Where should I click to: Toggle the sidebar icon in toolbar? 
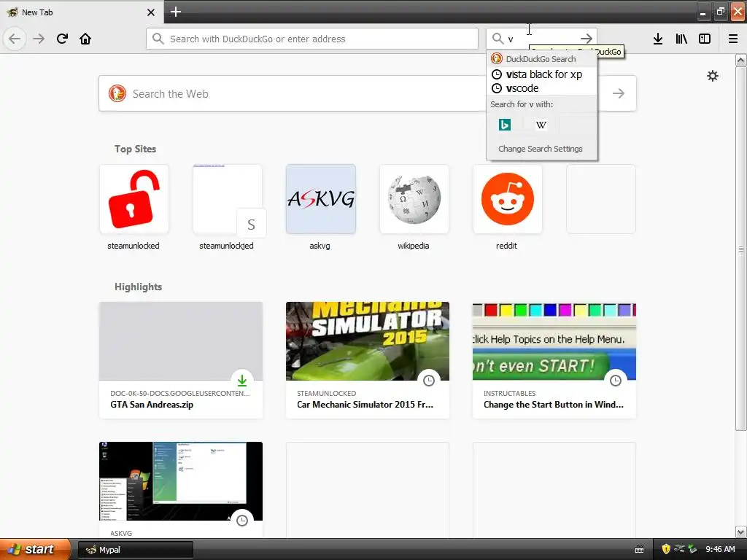(705, 39)
